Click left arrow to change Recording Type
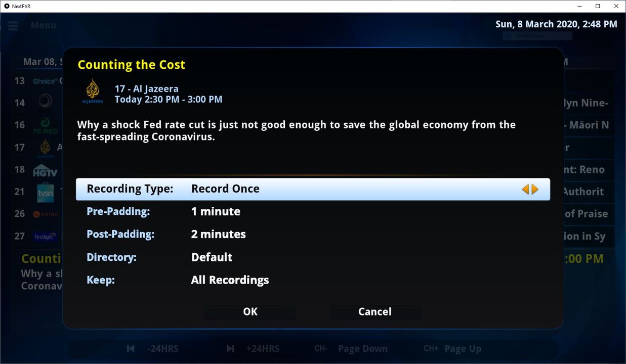 (x=525, y=189)
